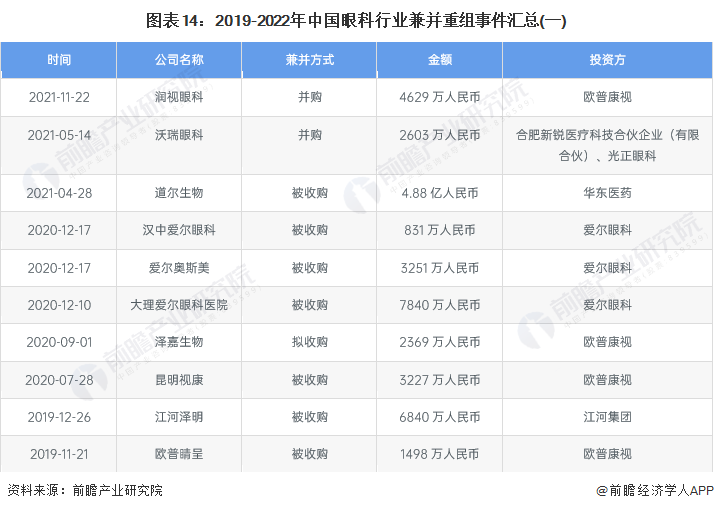
Task: Click the 泽嘉生物 company name
Action: click(x=179, y=342)
